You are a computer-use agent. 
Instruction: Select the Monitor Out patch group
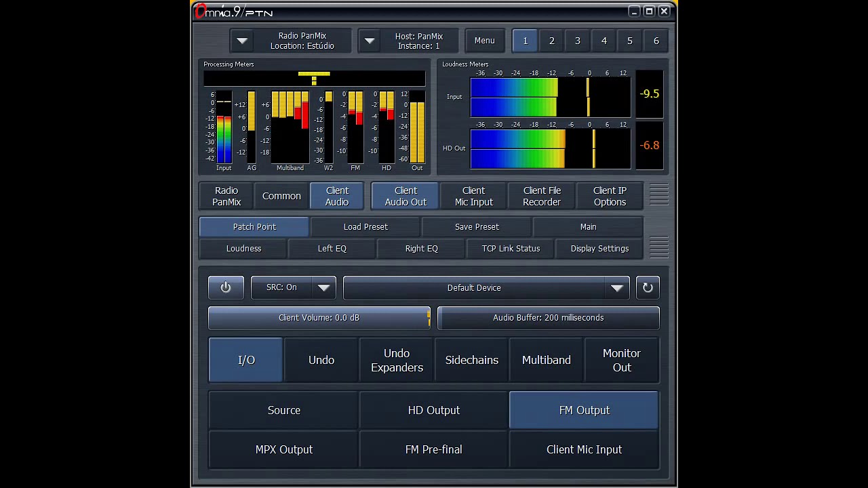(x=622, y=360)
